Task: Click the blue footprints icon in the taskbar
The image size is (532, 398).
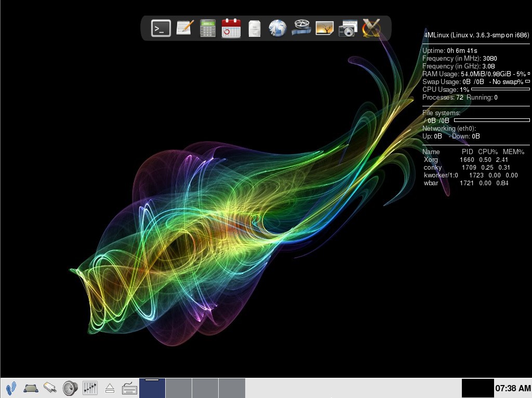Action: click(10, 388)
